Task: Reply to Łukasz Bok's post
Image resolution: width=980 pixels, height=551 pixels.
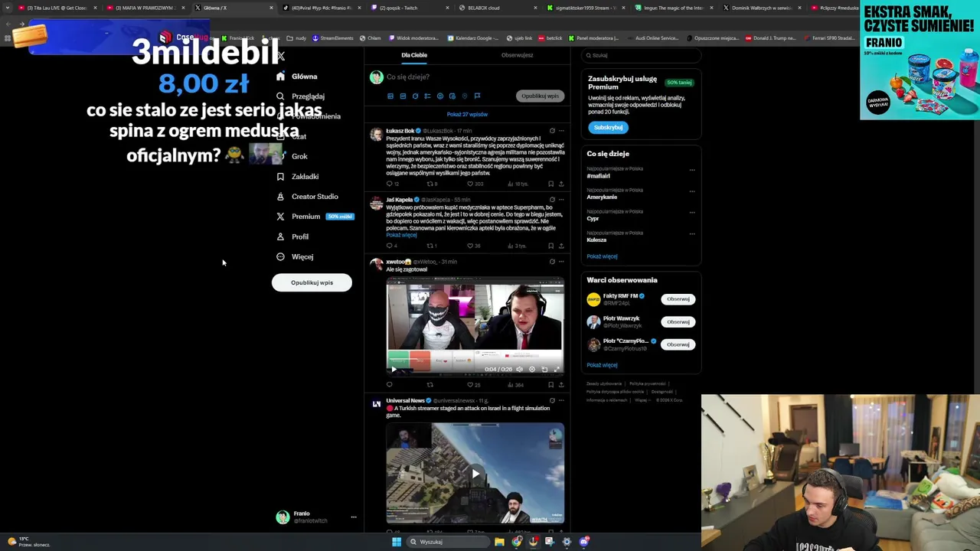Action: click(389, 184)
